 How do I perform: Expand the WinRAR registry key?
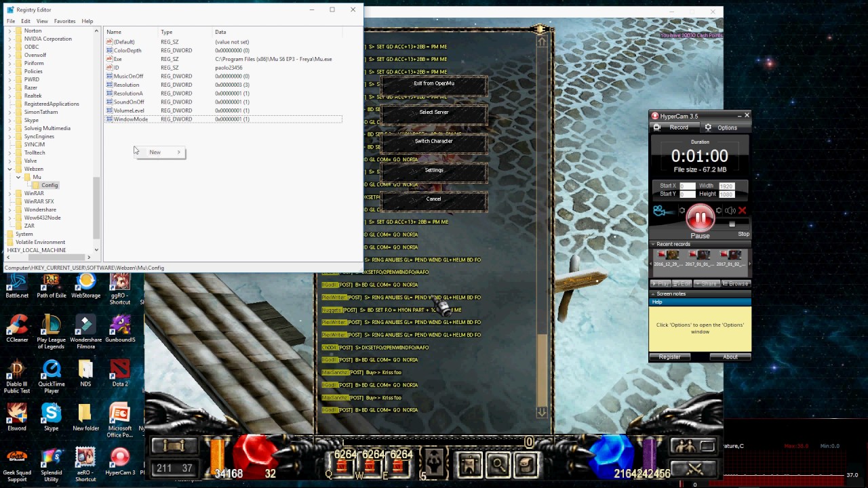(x=9, y=193)
